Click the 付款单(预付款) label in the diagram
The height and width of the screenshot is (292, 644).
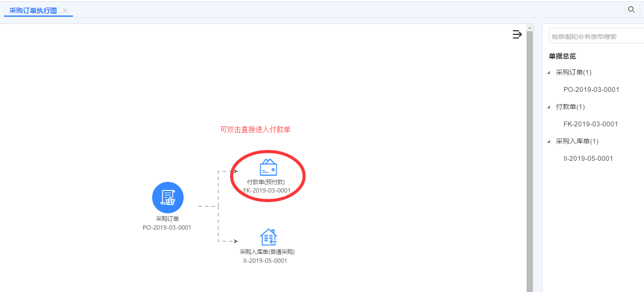click(266, 182)
